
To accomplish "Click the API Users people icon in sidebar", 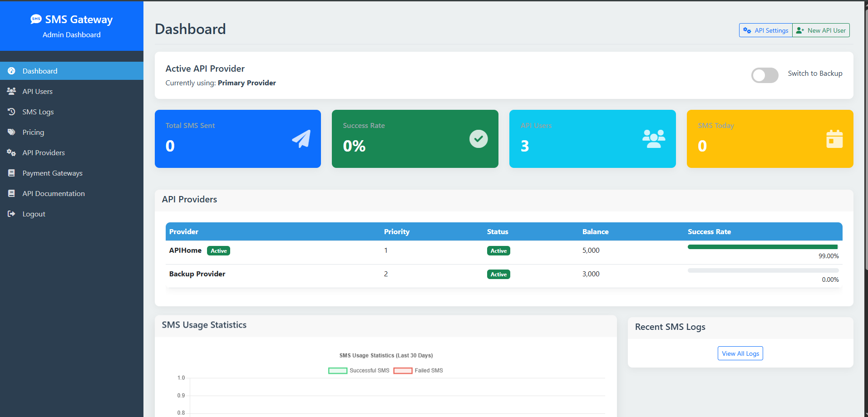I will tap(11, 91).
